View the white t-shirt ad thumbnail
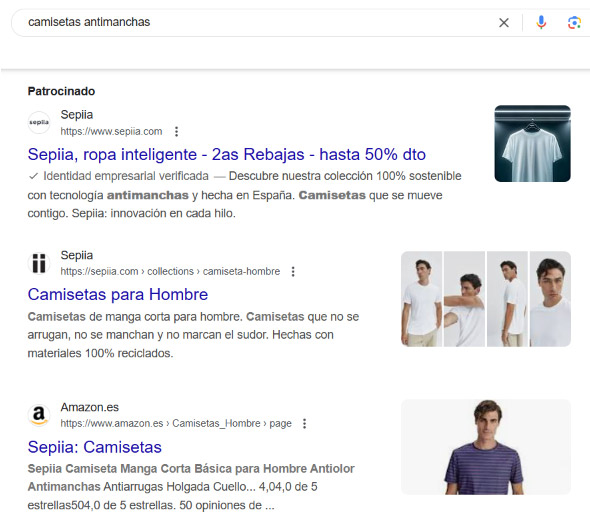The width and height of the screenshot is (590, 528). 532,143
